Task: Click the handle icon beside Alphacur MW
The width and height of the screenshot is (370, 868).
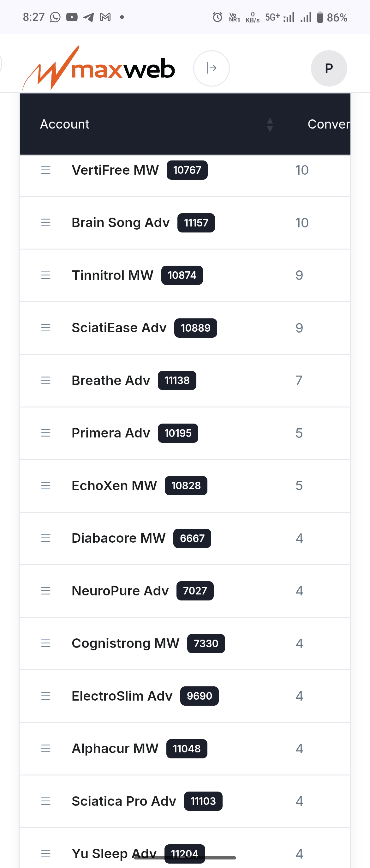Action: [x=46, y=748]
